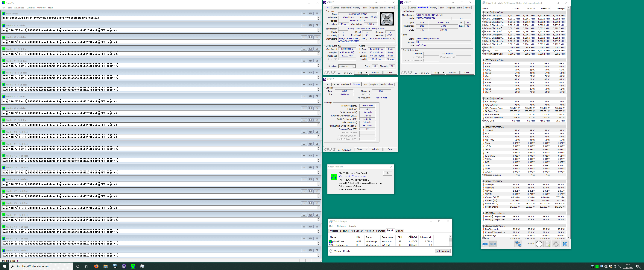Image resolution: width=644 pixels, height=270 pixels.
Task: Open HWiNFO sensor settings gear icon
Action: tap(556, 244)
